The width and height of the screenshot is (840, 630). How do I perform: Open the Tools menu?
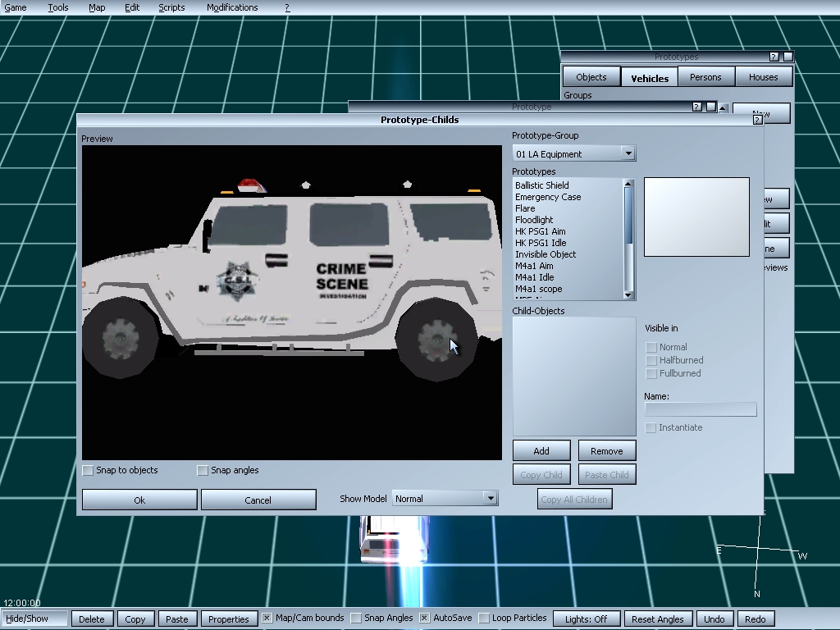coord(58,7)
